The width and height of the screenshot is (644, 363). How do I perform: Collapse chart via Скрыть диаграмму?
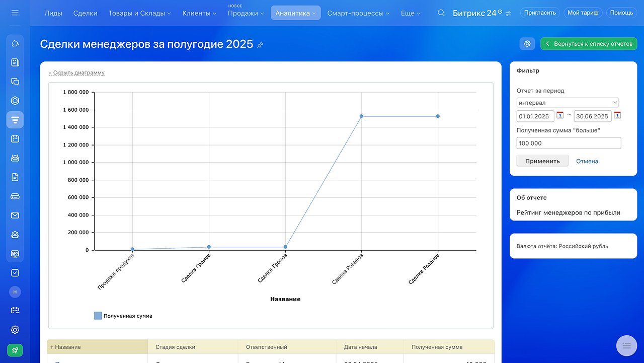click(76, 72)
